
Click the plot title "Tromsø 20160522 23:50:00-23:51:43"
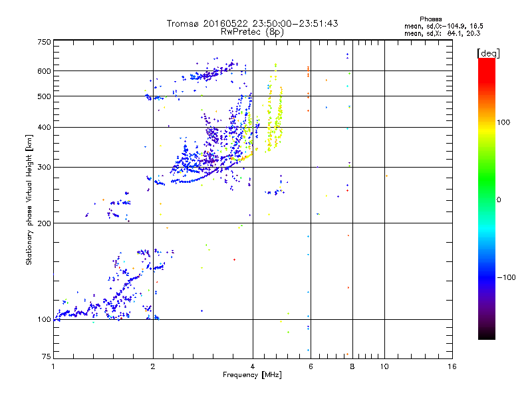[252, 23]
